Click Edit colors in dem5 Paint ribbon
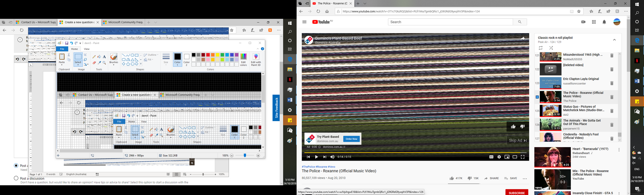The image size is (644, 195). [243, 60]
